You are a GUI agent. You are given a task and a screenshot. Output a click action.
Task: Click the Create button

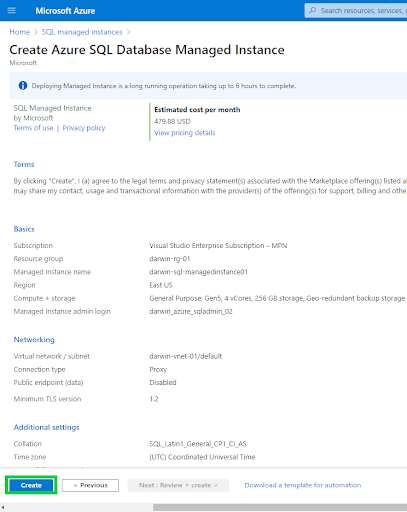31,485
